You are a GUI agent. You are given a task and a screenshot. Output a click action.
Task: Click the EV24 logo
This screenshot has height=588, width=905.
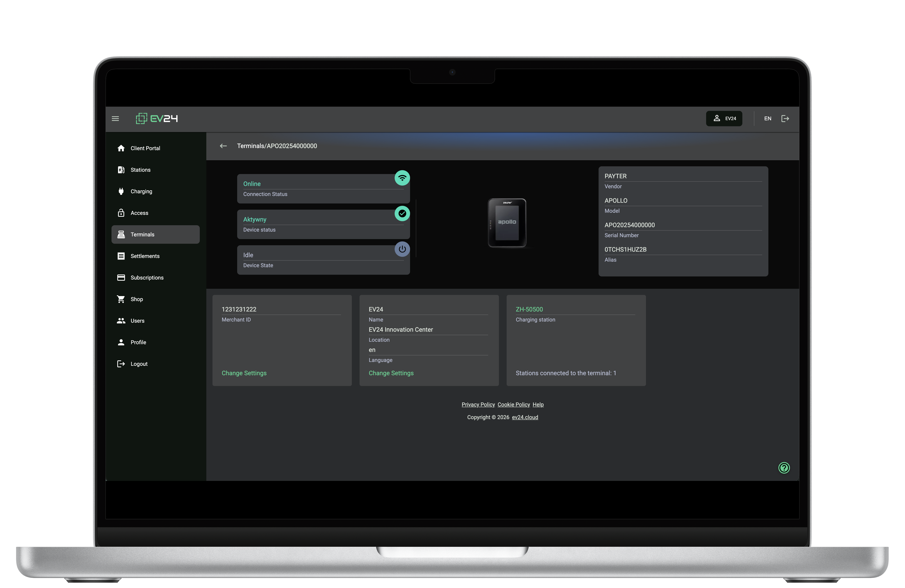tap(157, 119)
